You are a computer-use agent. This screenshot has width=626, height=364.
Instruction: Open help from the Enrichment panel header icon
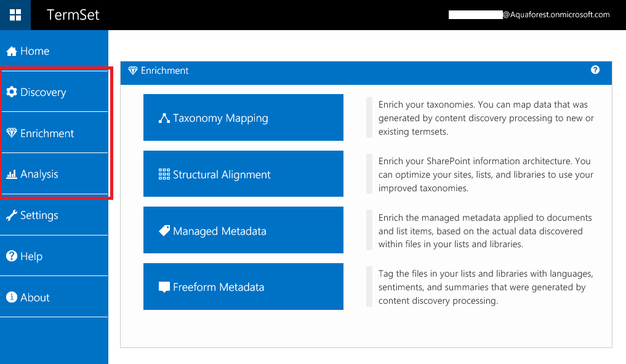pyautogui.click(x=595, y=70)
